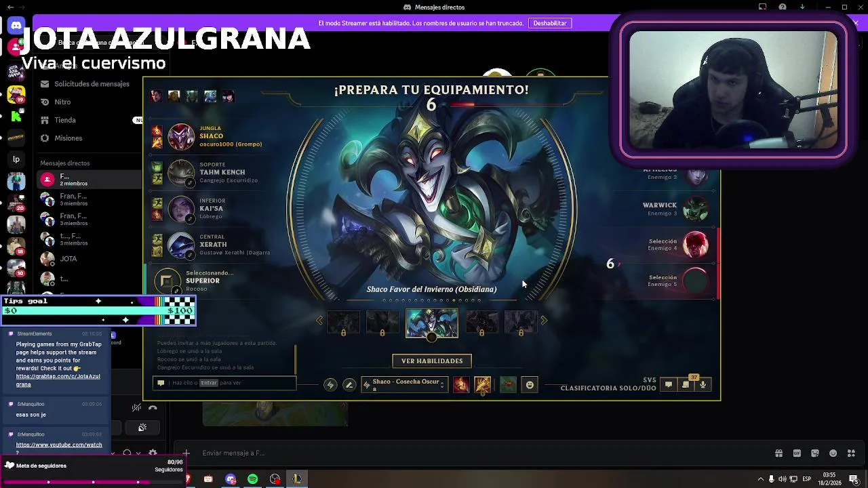
Task: Toggle taskbar system volume icon
Action: coord(782,479)
